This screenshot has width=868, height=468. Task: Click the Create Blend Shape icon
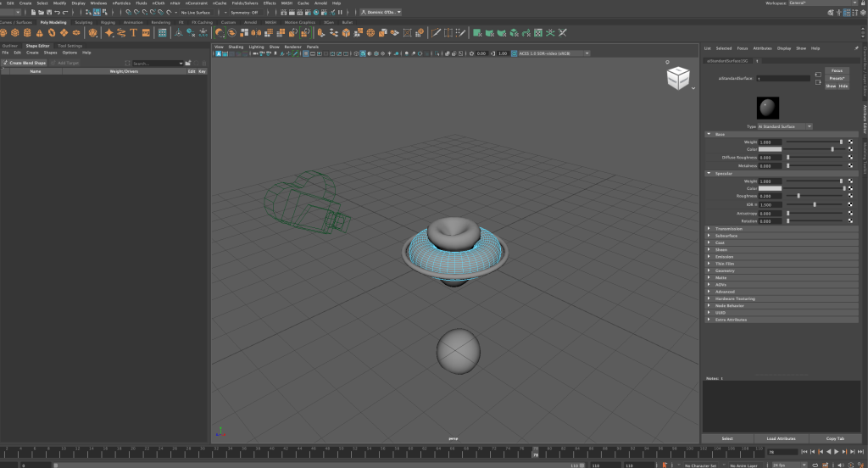tap(5, 63)
